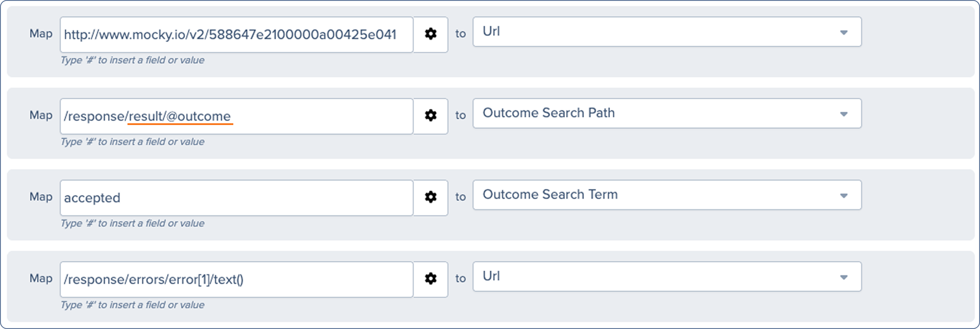This screenshot has width=980, height=329.
Task: Click the 'Map' label of the @outcome row
Action: pos(41,115)
